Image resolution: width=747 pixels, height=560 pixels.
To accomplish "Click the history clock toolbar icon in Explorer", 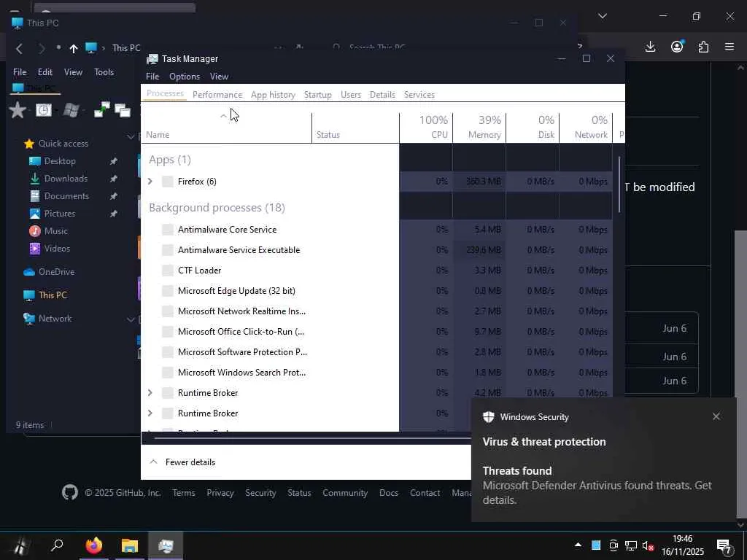I will [x=43, y=111].
